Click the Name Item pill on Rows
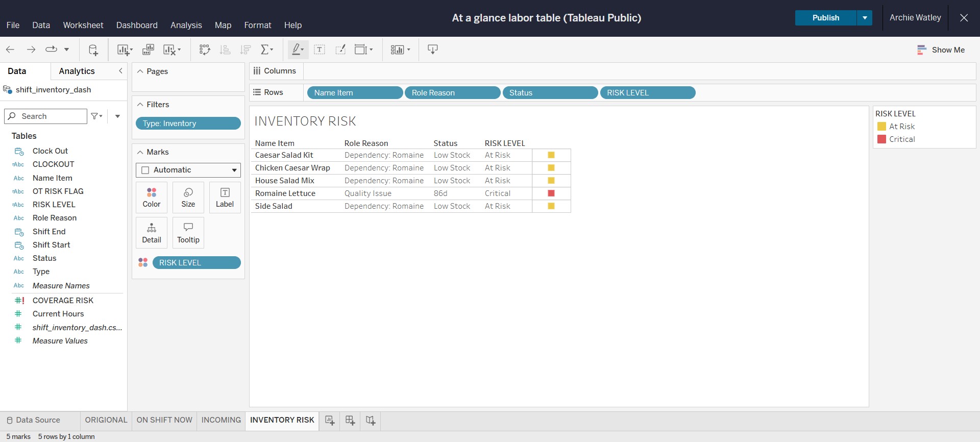This screenshot has width=980, height=442. click(355, 93)
